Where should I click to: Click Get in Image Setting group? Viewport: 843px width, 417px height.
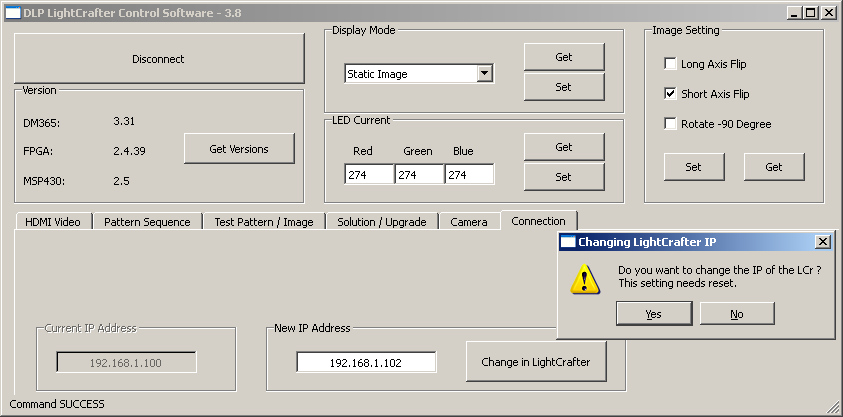click(774, 167)
